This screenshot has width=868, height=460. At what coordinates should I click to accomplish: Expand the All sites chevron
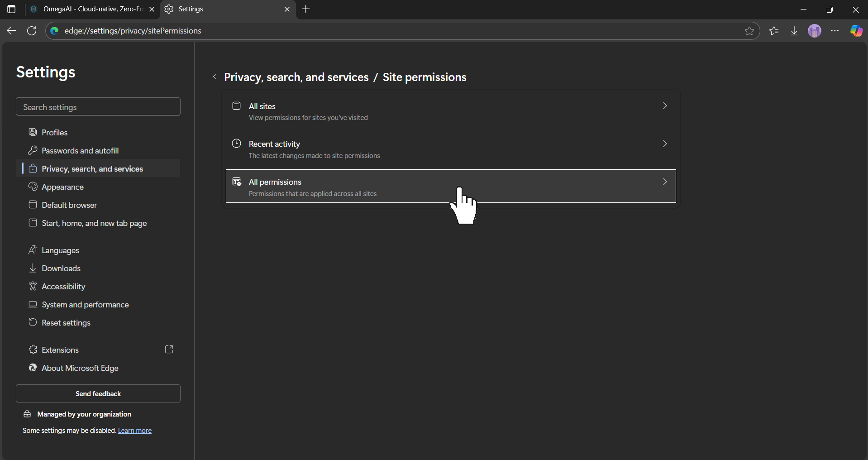click(x=664, y=106)
